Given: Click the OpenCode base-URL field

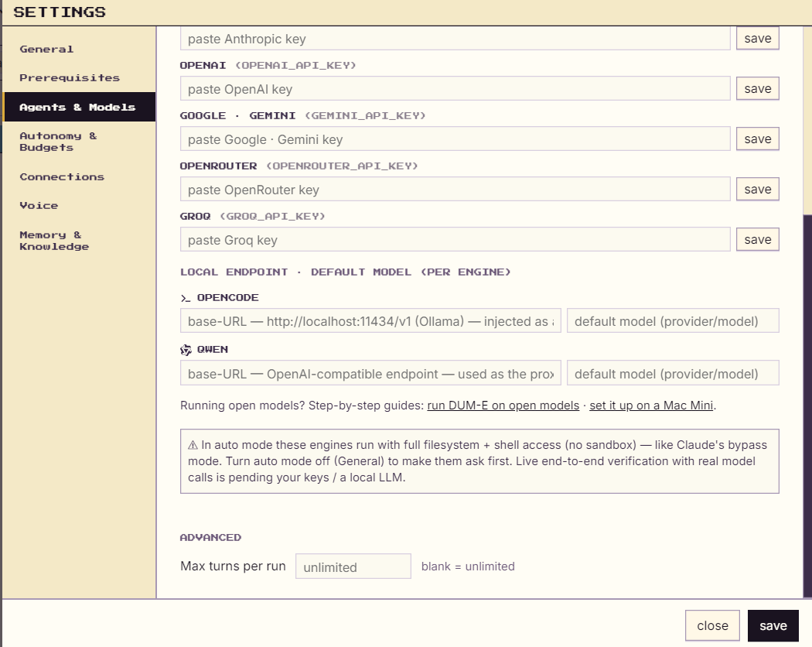Looking at the screenshot, I should [x=370, y=321].
